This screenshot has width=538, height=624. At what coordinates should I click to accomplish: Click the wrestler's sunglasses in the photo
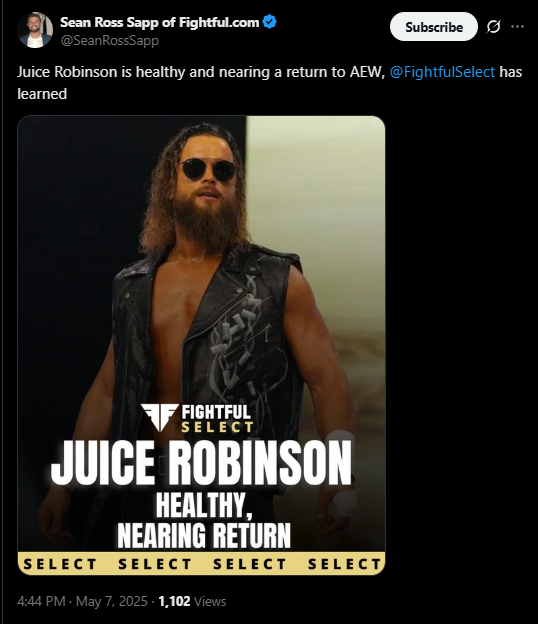tap(208, 170)
